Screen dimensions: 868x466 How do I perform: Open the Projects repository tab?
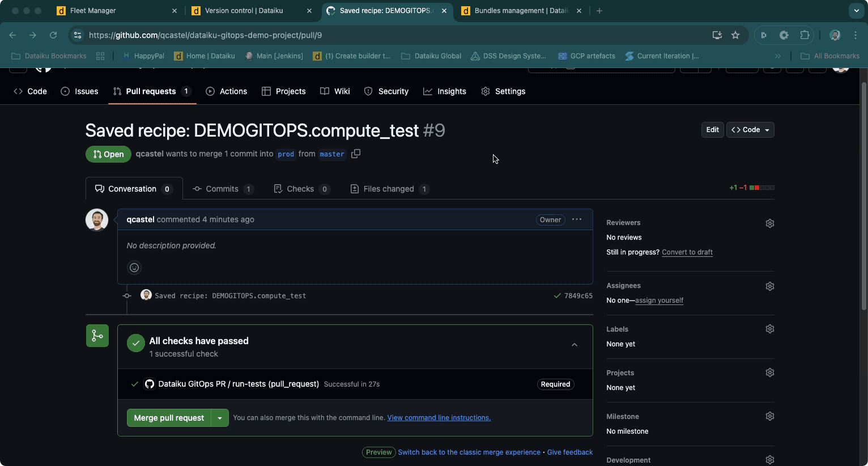tap(283, 91)
